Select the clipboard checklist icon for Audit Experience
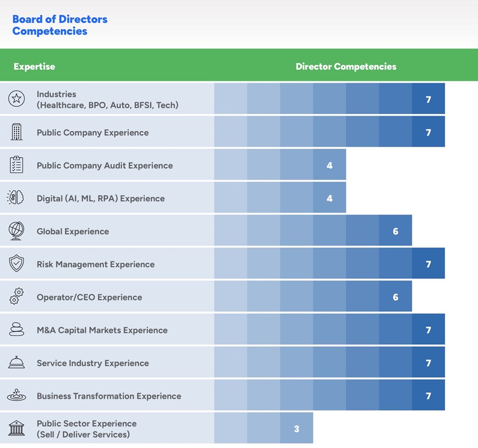 [17, 165]
